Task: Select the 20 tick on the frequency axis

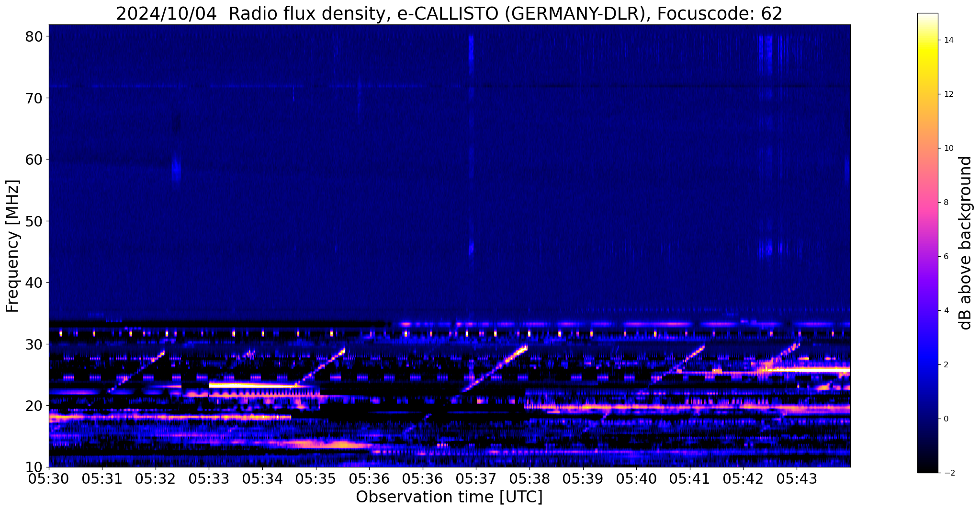Action: tap(34, 406)
